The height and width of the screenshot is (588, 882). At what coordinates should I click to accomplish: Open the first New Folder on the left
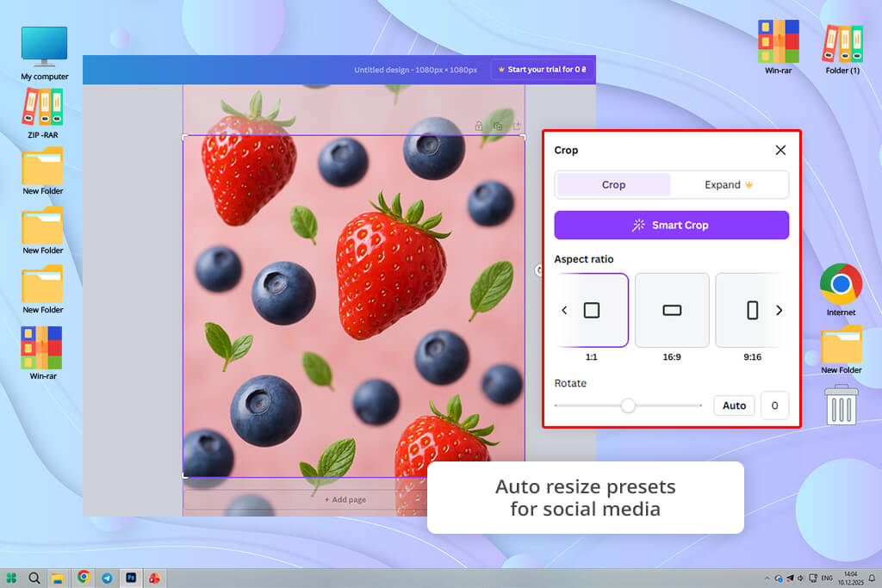tap(43, 171)
